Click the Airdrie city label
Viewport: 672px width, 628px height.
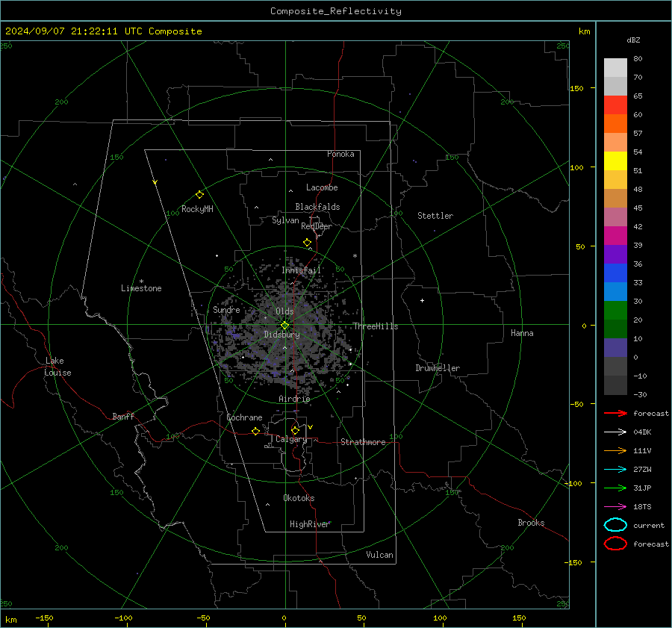(x=294, y=399)
